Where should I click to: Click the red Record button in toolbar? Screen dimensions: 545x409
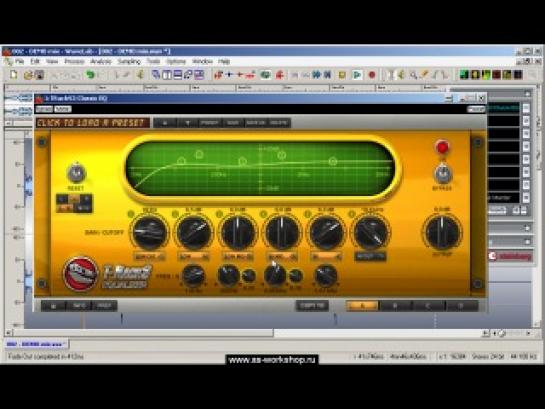(372, 75)
